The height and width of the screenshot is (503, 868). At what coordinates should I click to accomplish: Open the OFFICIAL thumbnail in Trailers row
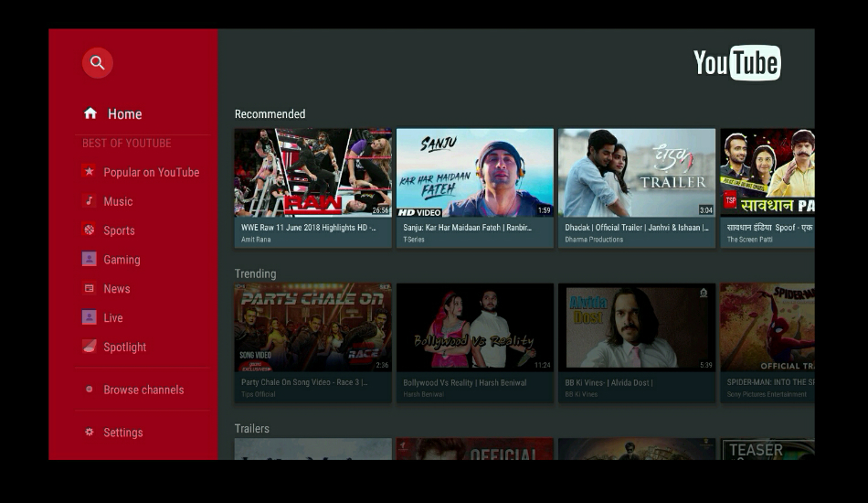[x=475, y=449]
